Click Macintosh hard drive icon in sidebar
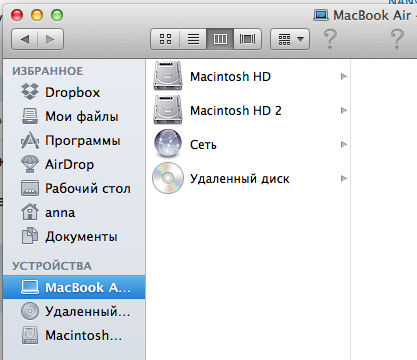Viewport: 417px width, 360px height. pos(30,335)
